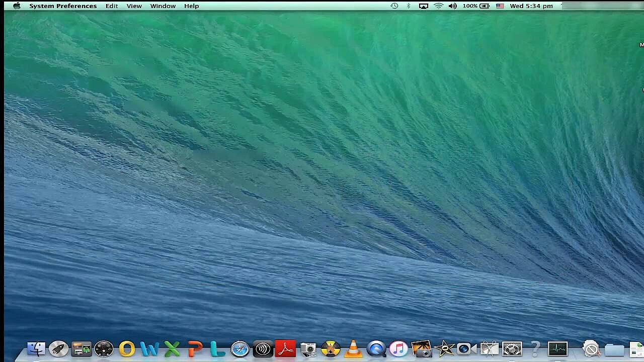
Task: Open the US flag input menu
Action: click(500, 6)
